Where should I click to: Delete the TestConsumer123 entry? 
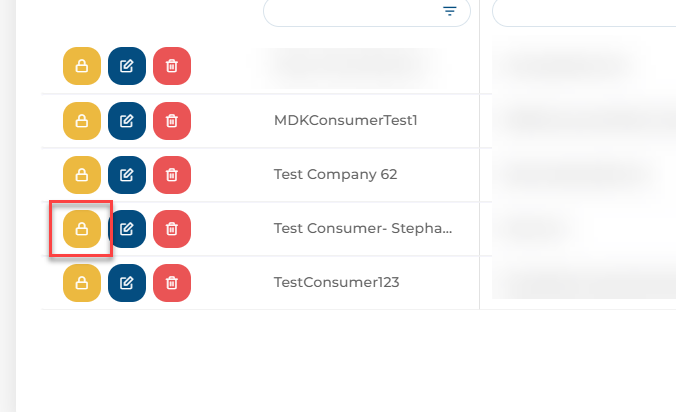click(x=172, y=283)
